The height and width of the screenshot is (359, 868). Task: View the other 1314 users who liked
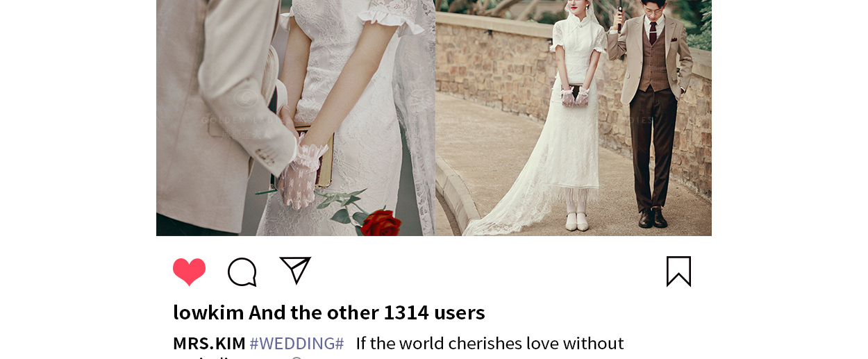(367, 312)
